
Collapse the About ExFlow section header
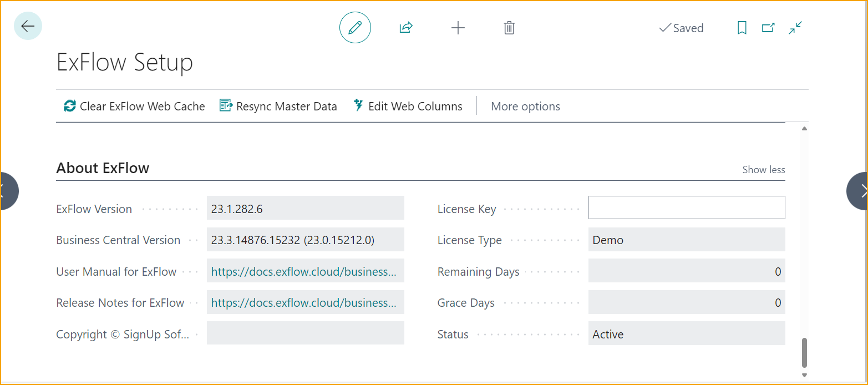(103, 168)
